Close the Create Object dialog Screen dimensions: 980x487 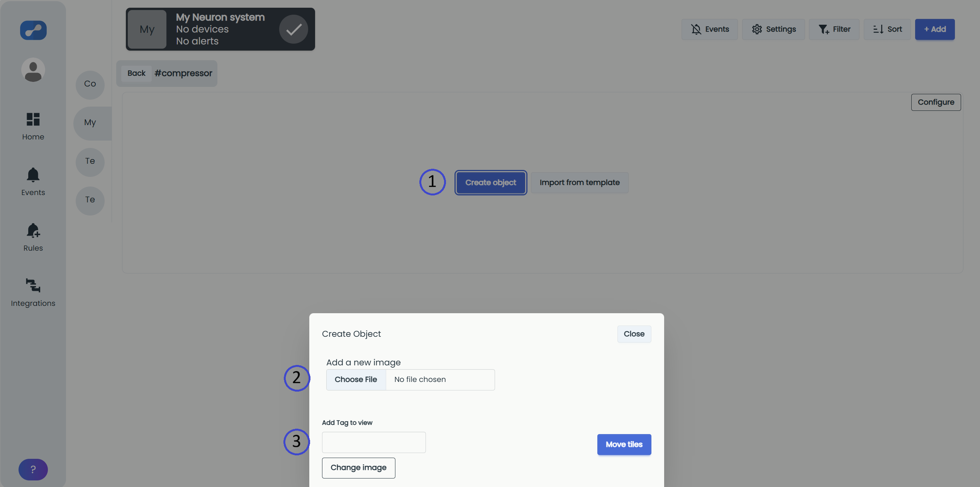[634, 334]
